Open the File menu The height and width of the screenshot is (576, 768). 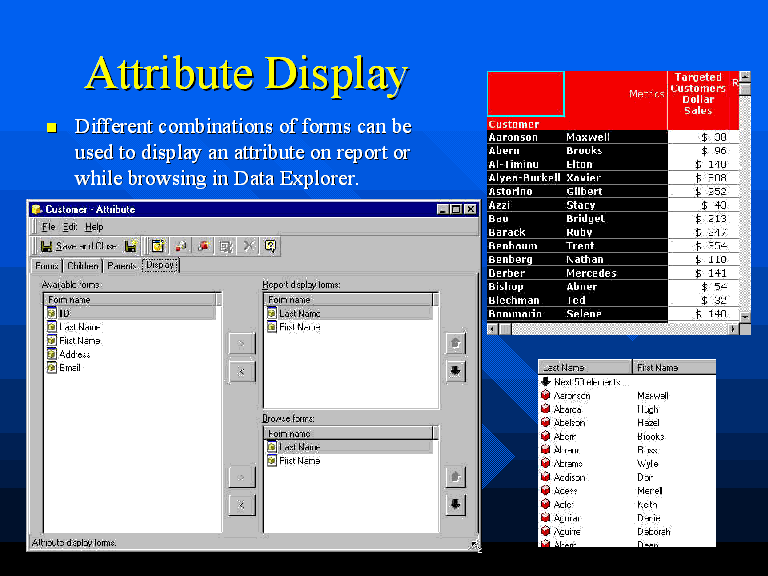(48, 227)
